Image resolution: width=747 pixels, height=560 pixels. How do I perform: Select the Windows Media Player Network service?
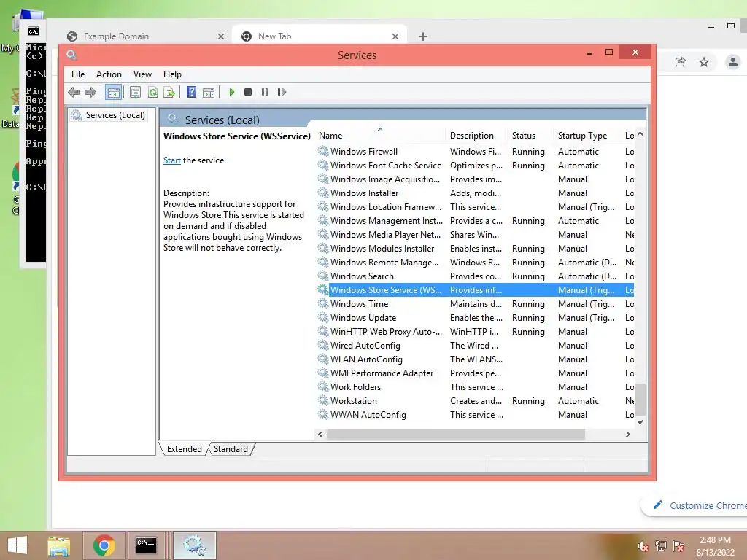[476, 234]
